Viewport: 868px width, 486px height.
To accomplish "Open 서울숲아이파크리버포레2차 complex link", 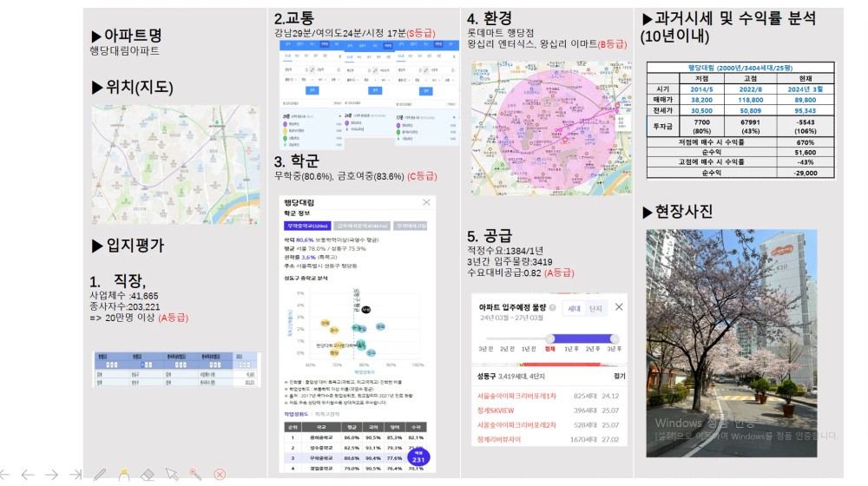I will coord(516,424).
